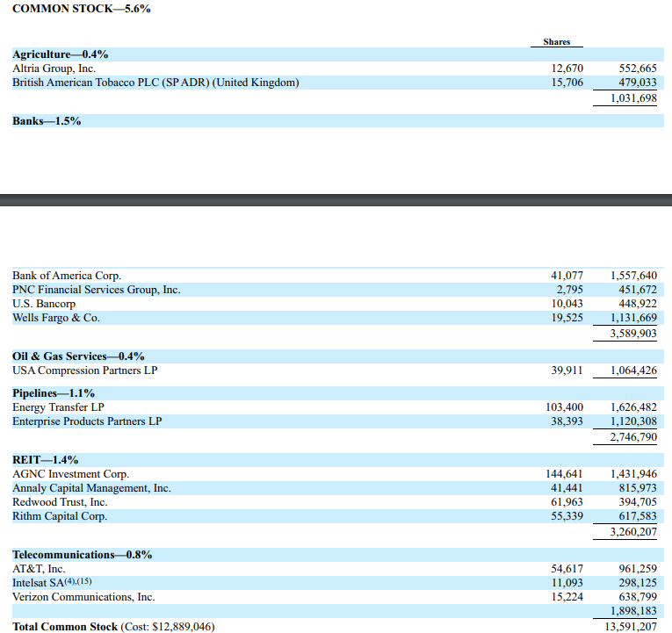The image size is (672, 633).
Task: Select Altria value 552,665
Action: coord(637,68)
